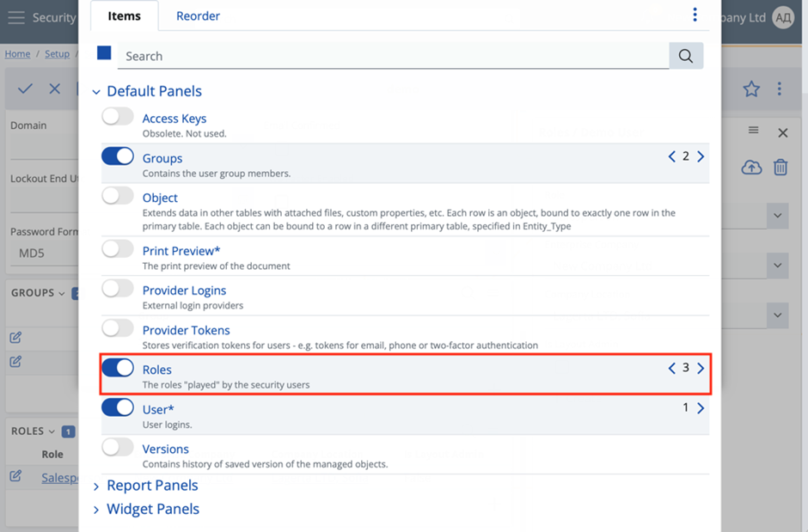Viewport: 808px width, 532px height.
Task: Enable the Provider Logins panel
Action: click(x=118, y=289)
